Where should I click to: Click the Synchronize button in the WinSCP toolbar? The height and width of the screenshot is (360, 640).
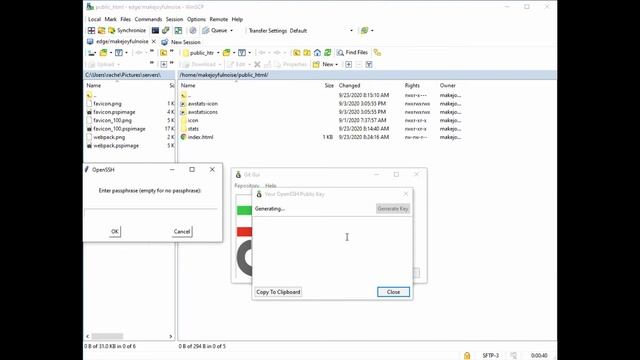point(127,31)
